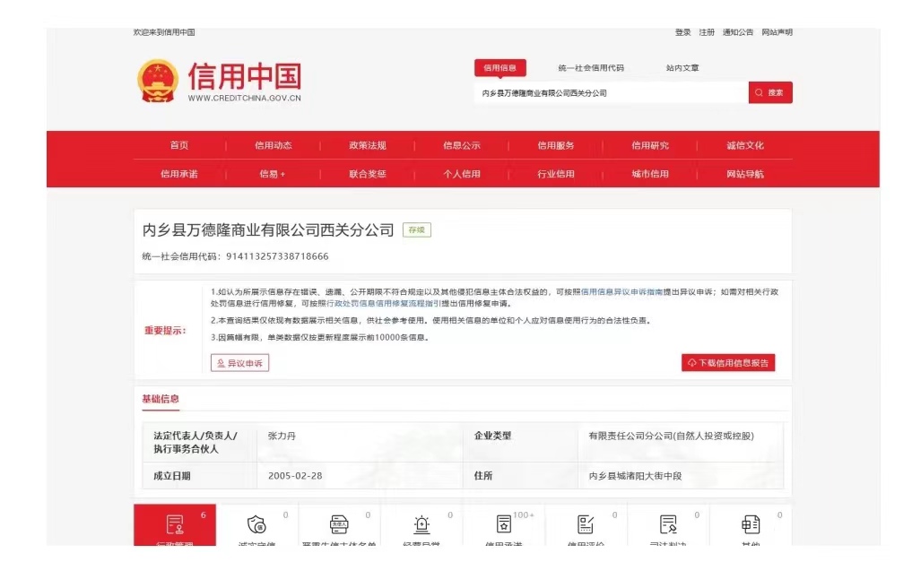Open the 严重失信主体名单 section icon

339,523
